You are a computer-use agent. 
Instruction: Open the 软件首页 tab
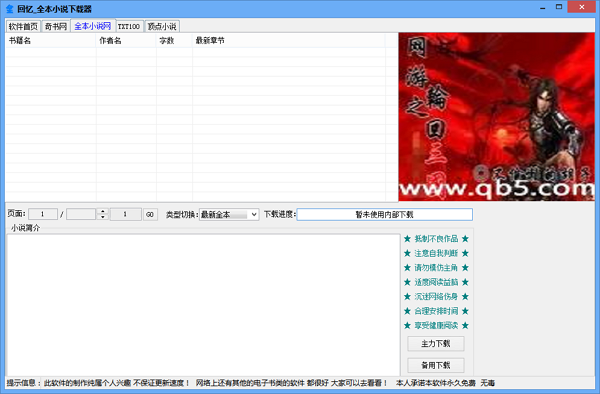[x=23, y=26]
